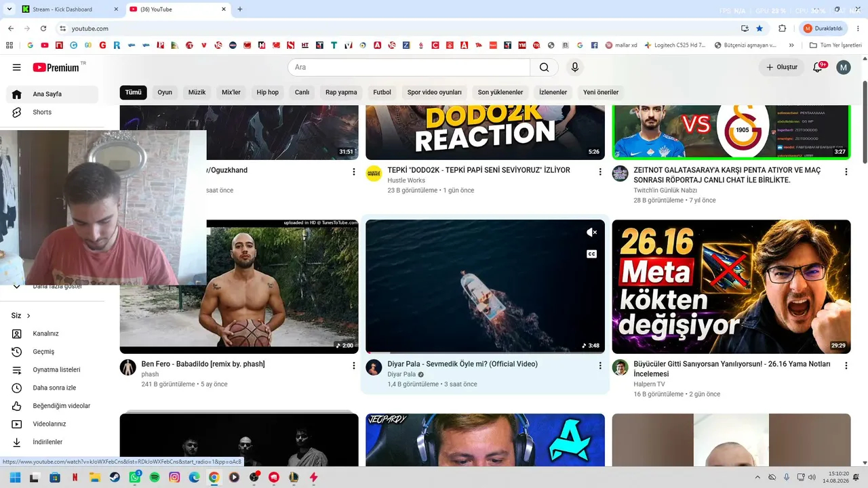The image size is (868, 488).
Task: Open WhatsApp from the taskbar
Action: [x=135, y=477]
